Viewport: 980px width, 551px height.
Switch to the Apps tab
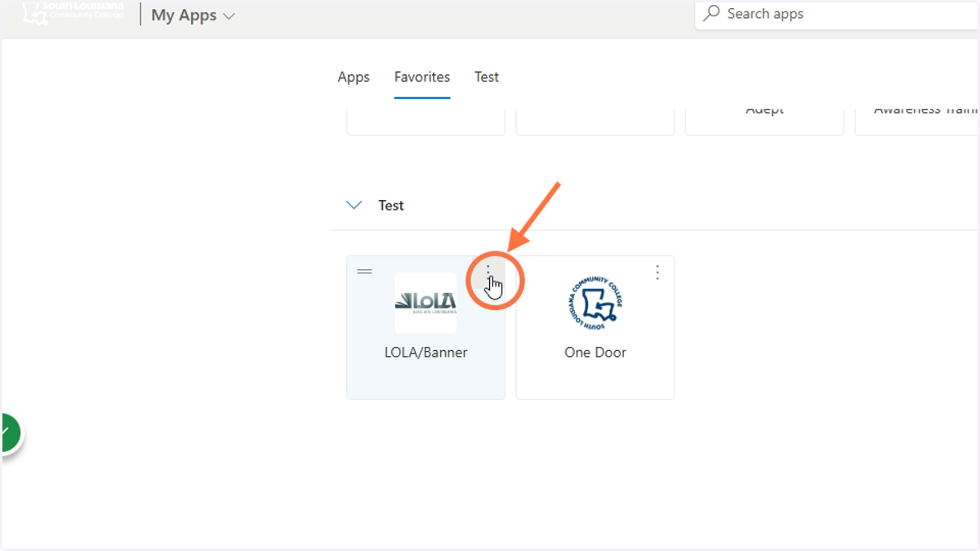coord(354,77)
